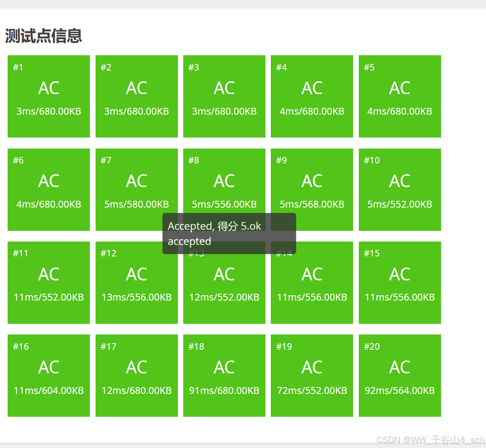Click the 测试点信息 heading

click(x=43, y=35)
